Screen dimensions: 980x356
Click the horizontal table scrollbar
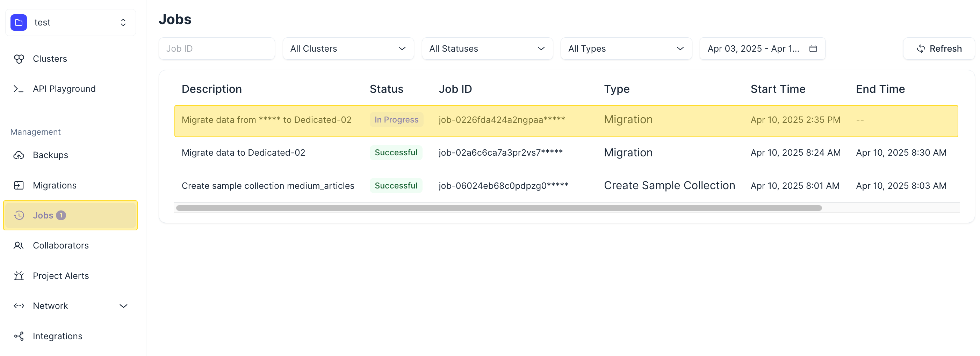498,208
